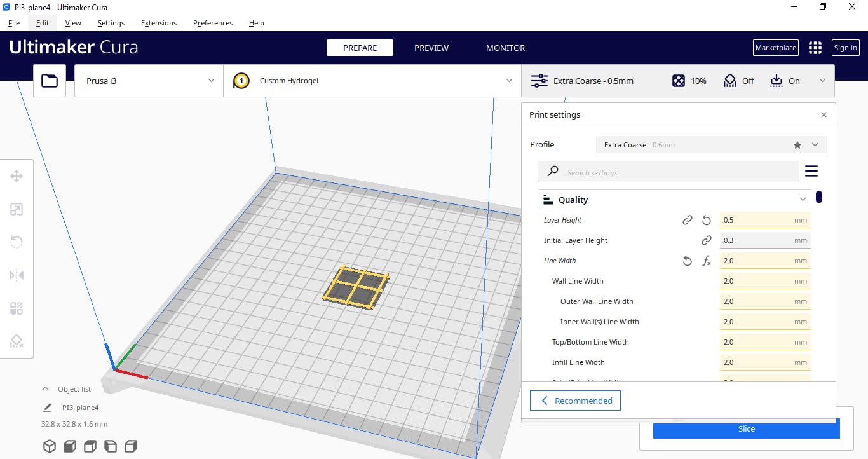
Task: Collapse the Object list
Action: click(45, 388)
